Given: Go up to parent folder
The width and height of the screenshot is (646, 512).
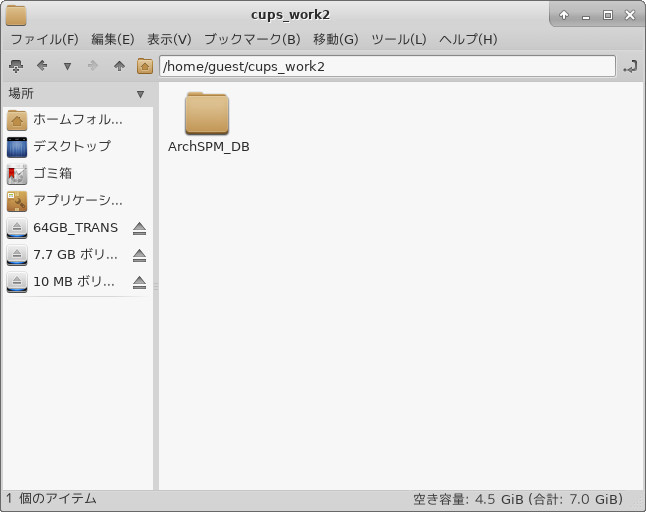Looking at the screenshot, I should [119, 65].
